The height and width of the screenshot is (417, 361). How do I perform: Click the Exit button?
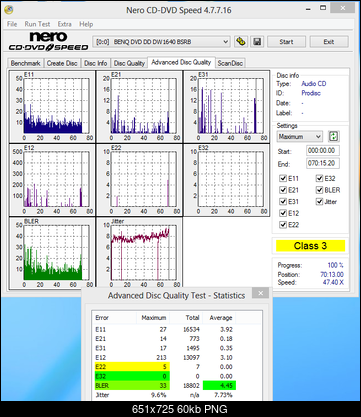pos(329,42)
